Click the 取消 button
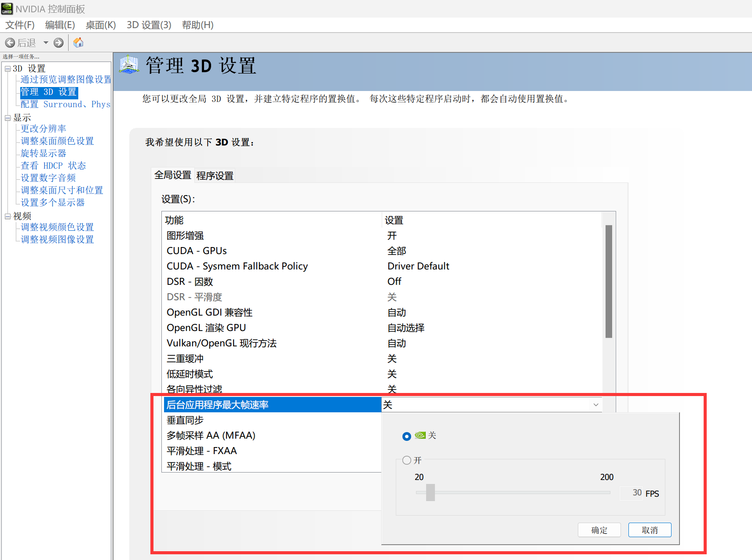 650,530
